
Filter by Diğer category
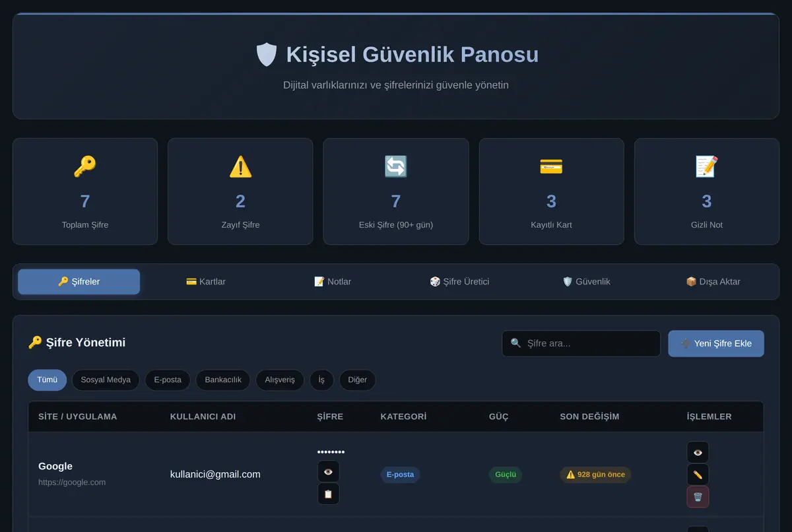357,380
